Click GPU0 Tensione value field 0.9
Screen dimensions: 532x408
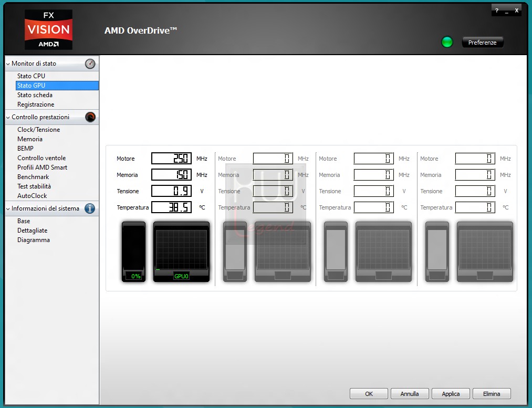(x=171, y=191)
